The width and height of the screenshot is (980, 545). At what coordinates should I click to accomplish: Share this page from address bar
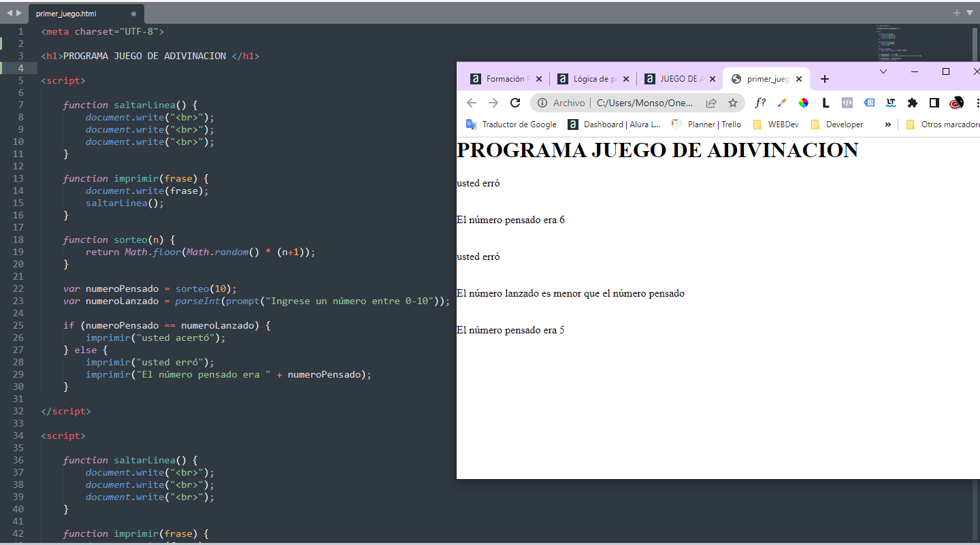711,103
